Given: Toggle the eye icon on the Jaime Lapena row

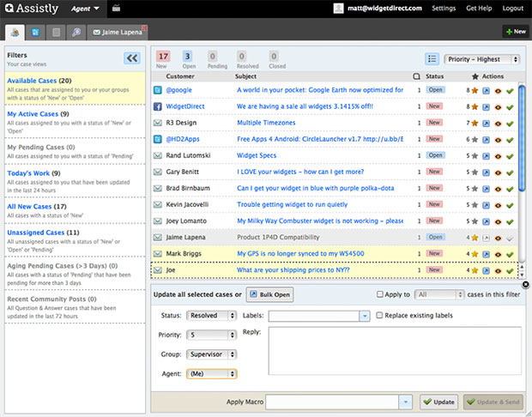Looking at the screenshot, I should pos(498,239).
